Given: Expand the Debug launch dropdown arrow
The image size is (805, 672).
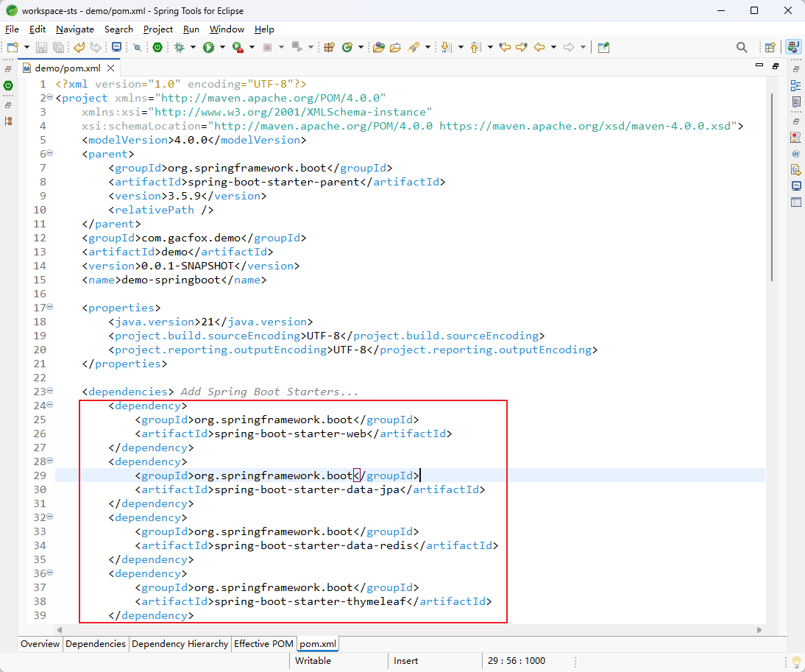Looking at the screenshot, I should [x=193, y=47].
